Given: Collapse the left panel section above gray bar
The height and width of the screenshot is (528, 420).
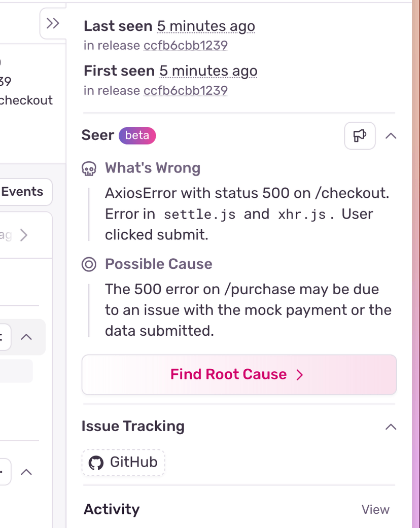Looking at the screenshot, I should point(26,337).
